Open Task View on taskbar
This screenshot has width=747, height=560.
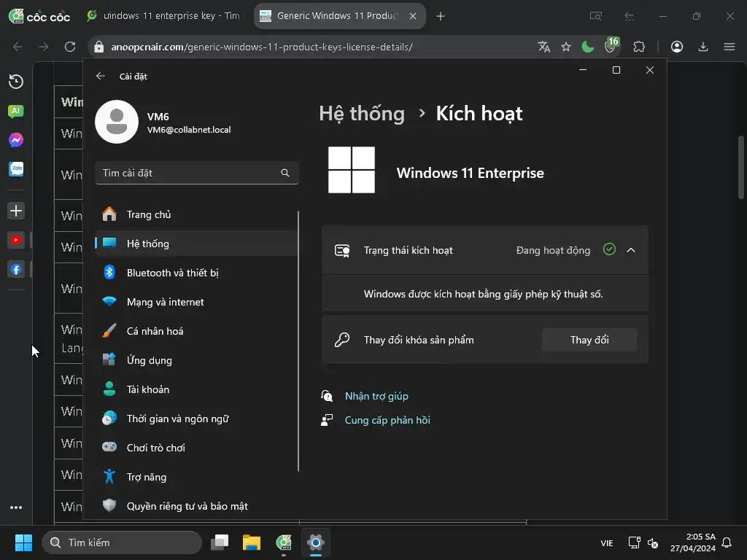(220, 542)
